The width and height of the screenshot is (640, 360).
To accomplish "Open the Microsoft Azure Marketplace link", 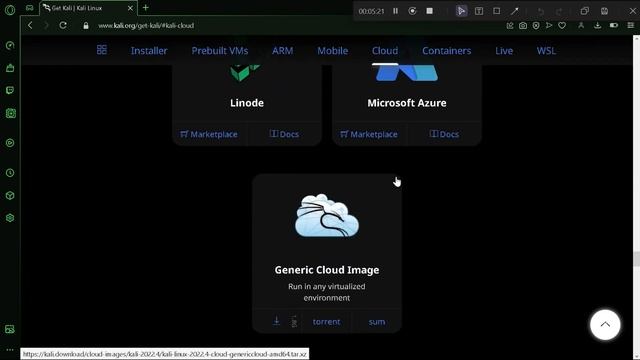I will [369, 134].
